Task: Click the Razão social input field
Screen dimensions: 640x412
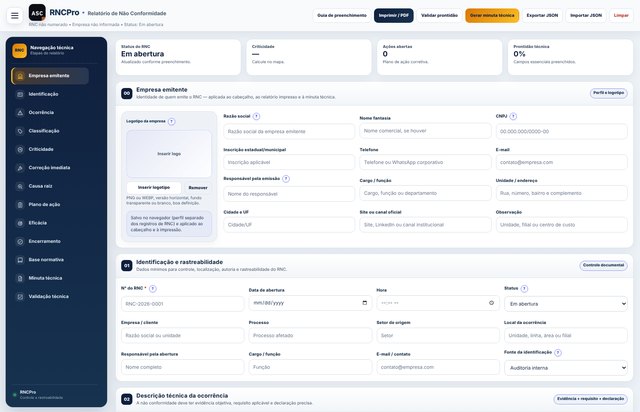Action: (x=289, y=131)
